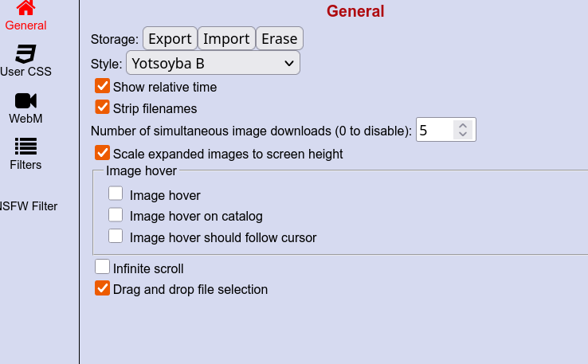
Task: Click the Import storage button
Action: tap(226, 38)
